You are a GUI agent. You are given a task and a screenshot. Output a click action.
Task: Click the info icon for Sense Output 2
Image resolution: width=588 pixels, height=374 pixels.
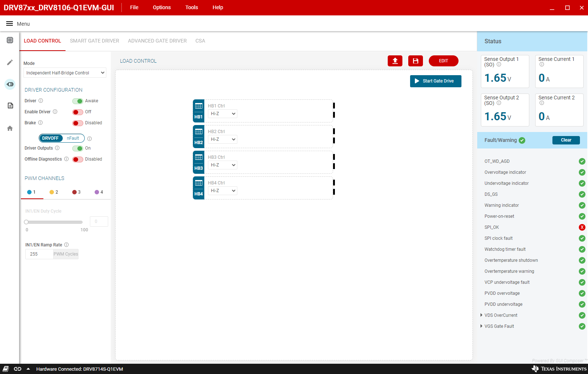tap(499, 103)
